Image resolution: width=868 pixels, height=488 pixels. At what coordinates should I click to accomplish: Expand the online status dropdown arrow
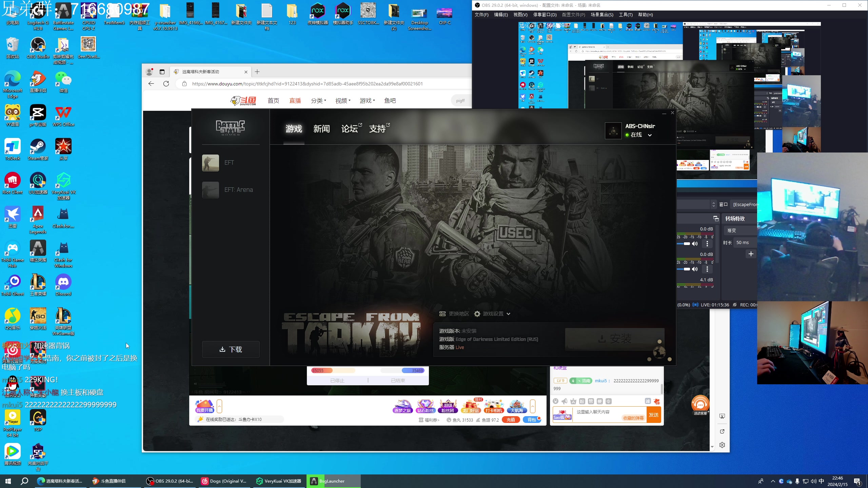click(650, 135)
